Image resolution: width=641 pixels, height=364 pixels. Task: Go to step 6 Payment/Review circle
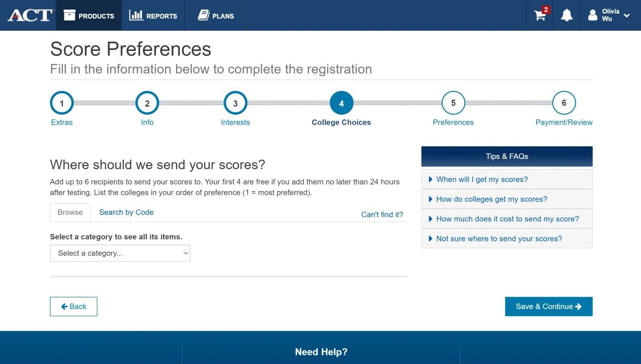(x=564, y=103)
